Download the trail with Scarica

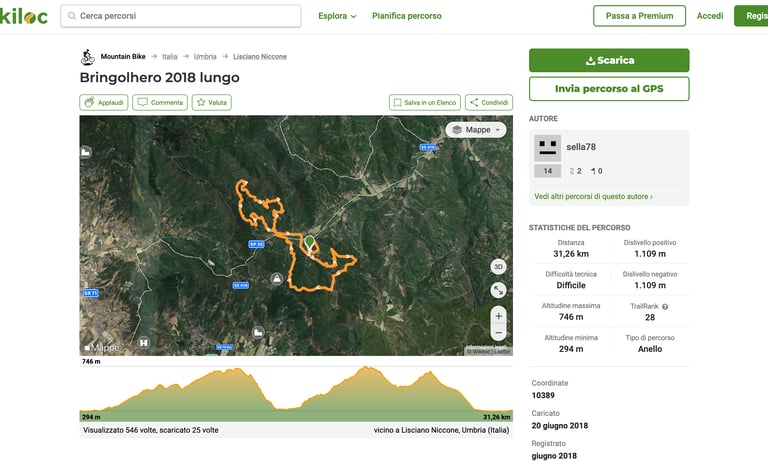coord(609,60)
